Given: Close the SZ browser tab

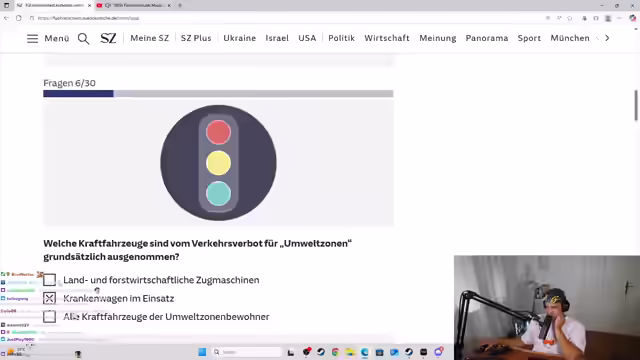Looking at the screenshot, I should click(89, 5).
